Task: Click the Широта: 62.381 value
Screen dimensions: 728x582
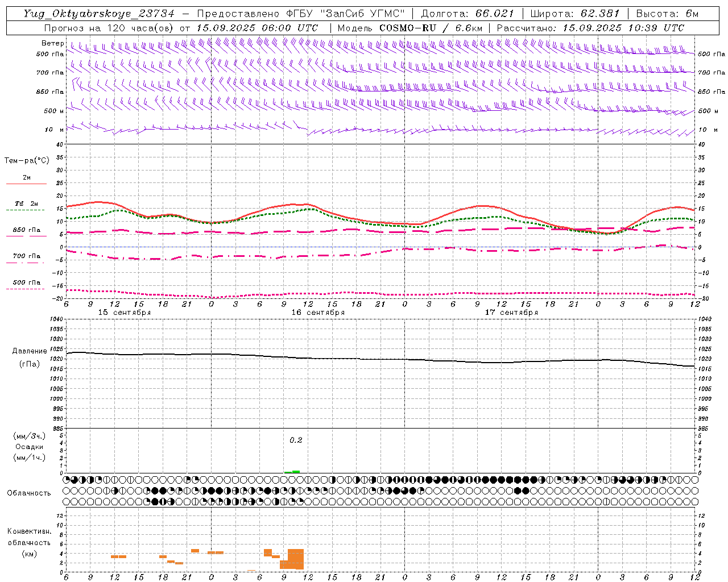Action: pyautogui.click(x=574, y=14)
